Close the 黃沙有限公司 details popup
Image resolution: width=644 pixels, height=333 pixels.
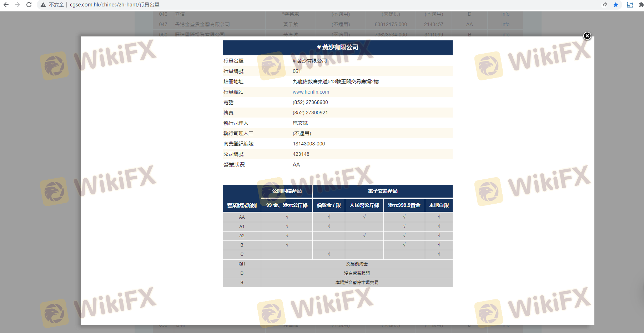(587, 36)
